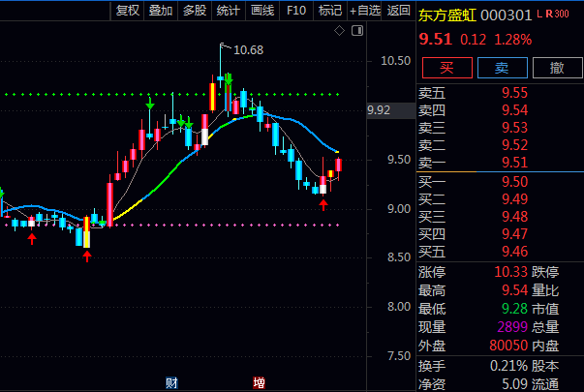This screenshot has height=392, width=584.
Task: Click the 0.12 price change in the header
Action: (x=473, y=40)
